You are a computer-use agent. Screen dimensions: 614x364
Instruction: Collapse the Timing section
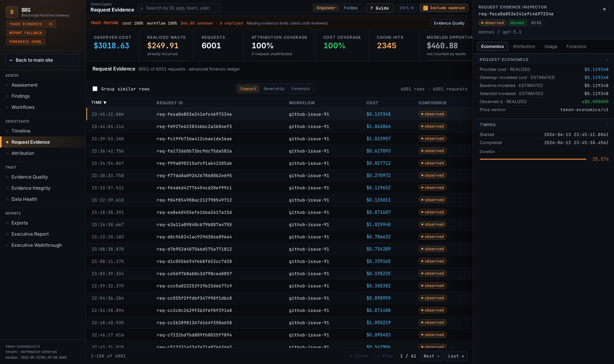[607, 125]
